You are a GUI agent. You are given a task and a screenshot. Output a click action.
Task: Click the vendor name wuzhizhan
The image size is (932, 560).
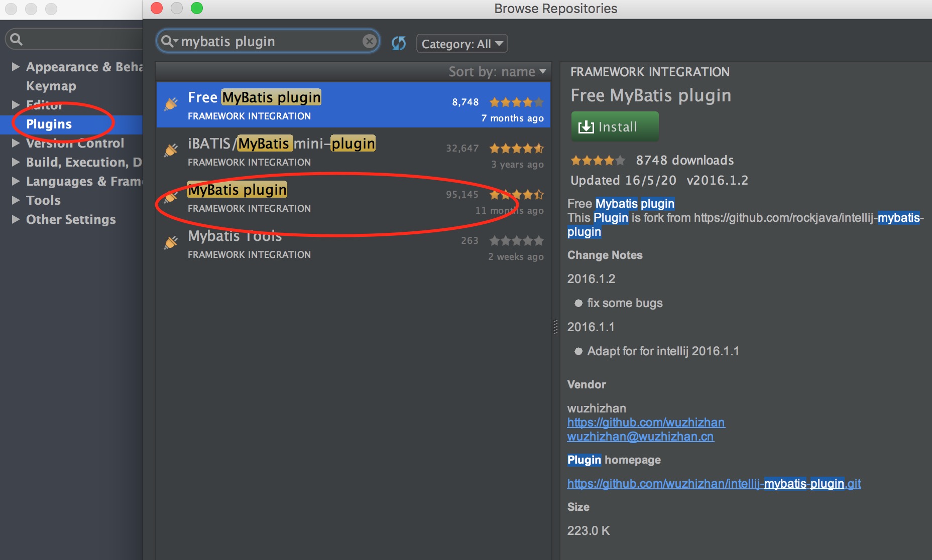(597, 408)
